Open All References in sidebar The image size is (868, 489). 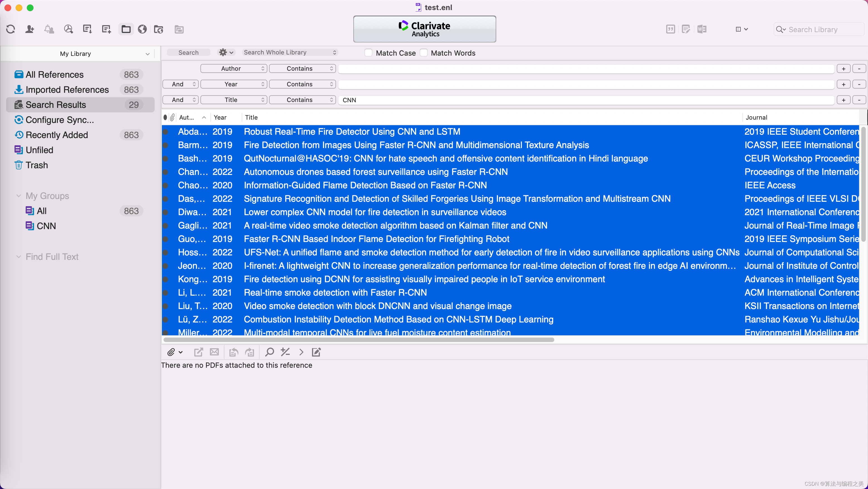[x=55, y=75]
